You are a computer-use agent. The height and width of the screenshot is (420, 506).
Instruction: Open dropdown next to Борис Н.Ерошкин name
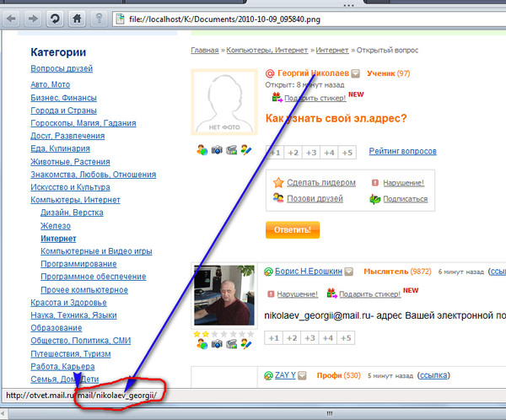tap(349, 272)
